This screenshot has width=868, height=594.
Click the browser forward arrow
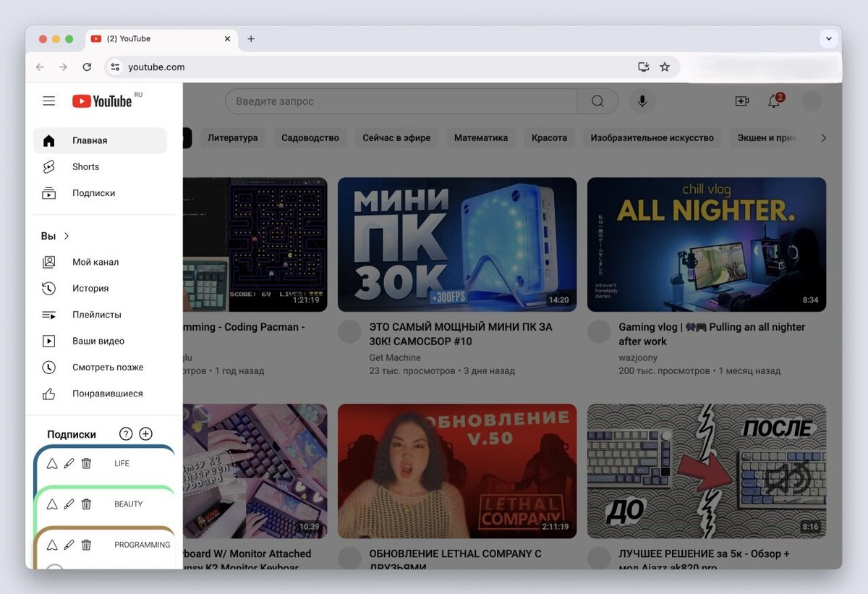pos(63,67)
